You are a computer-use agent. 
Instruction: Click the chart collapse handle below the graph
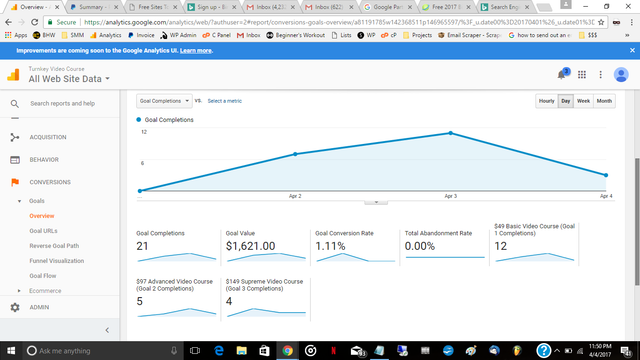point(376,202)
